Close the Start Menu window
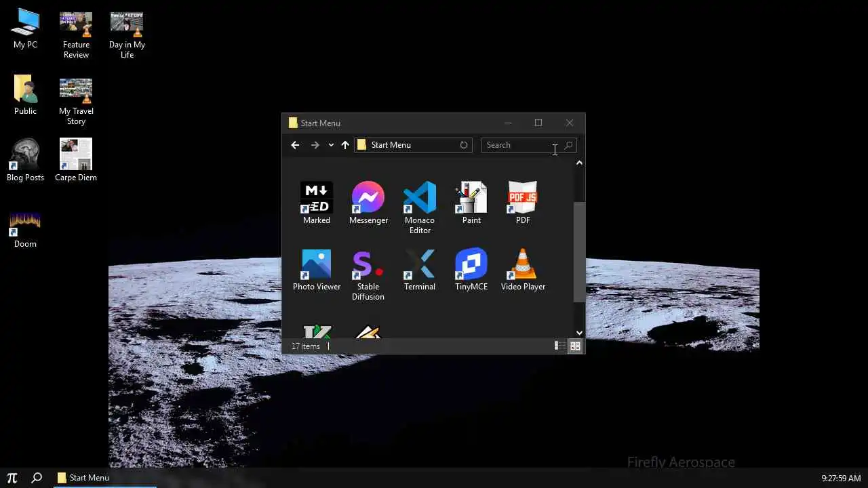The image size is (868, 488). [570, 123]
